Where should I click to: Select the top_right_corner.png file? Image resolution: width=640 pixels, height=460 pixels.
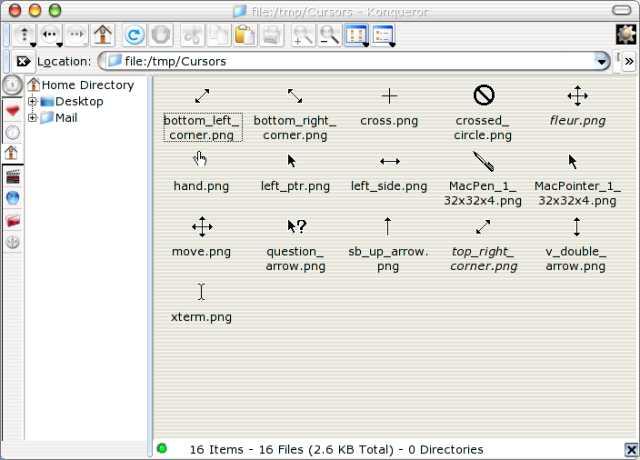click(483, 245)
